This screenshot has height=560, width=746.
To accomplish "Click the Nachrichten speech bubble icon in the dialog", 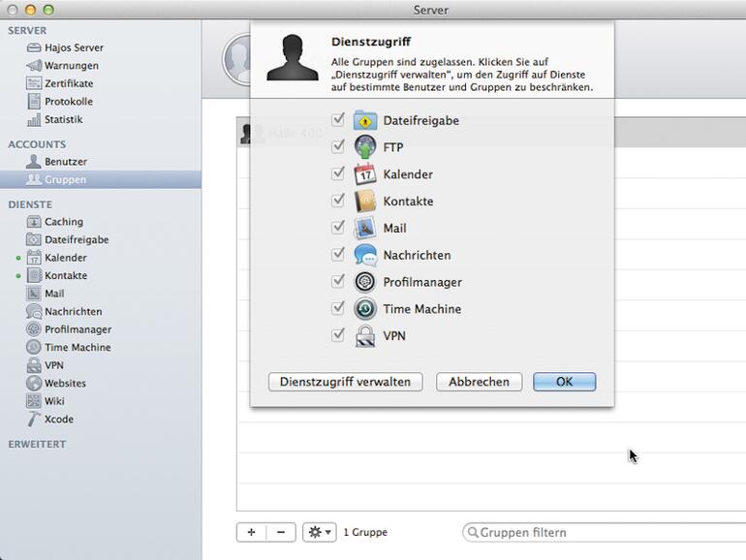I will point(365,255).
